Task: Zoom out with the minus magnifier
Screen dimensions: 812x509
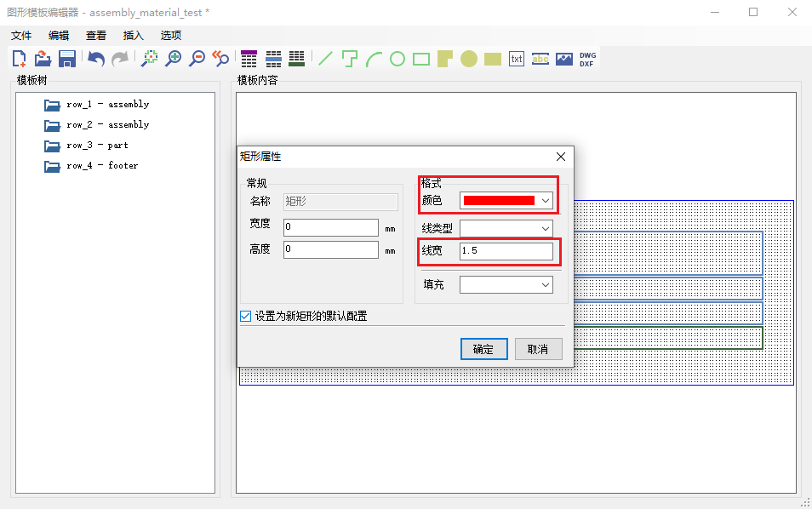Action: point(197,59)
